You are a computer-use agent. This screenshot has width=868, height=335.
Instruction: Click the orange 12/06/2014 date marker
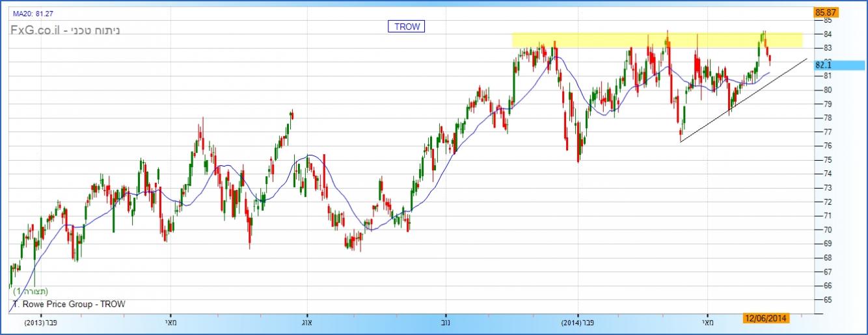(x=766, y=318)
